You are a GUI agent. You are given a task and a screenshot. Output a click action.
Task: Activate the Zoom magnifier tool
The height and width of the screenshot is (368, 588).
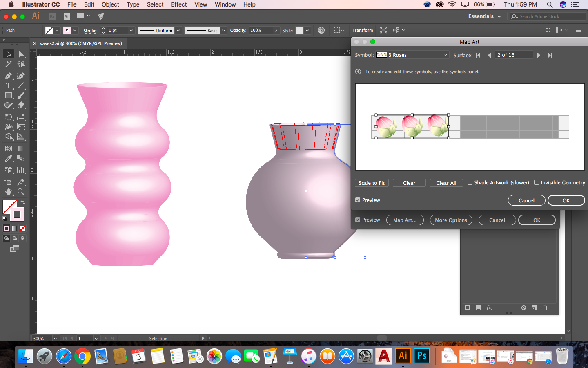coord(21,192)
